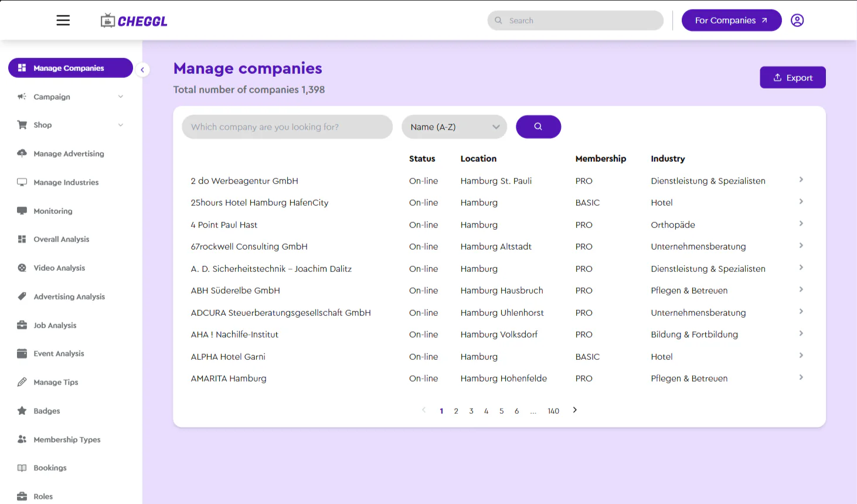Open the hamburger menu icon

click(x=63, y=21)
